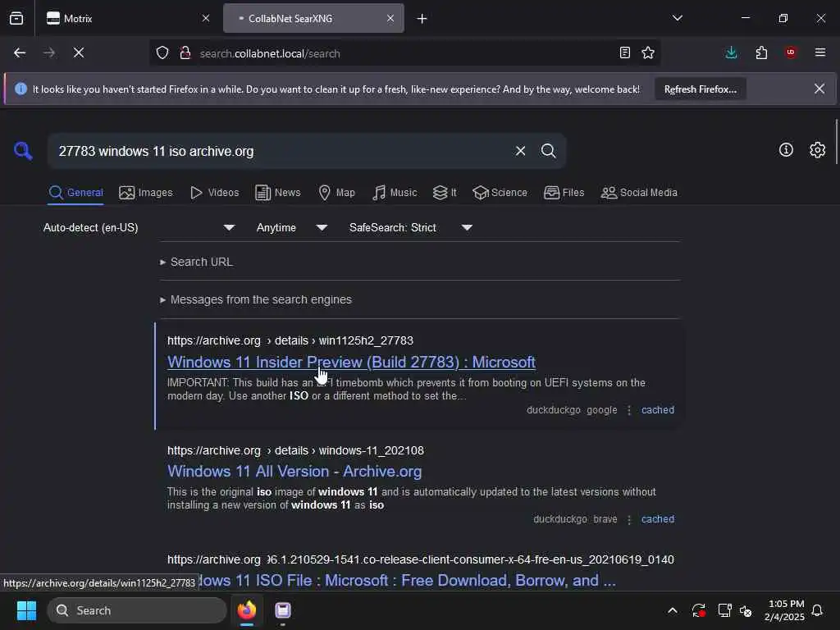Image resolution: width=840 pixels, height=630 pixels.
Task: Close the CollabNet SearXNG tab
Action: [x=390, y=18]
